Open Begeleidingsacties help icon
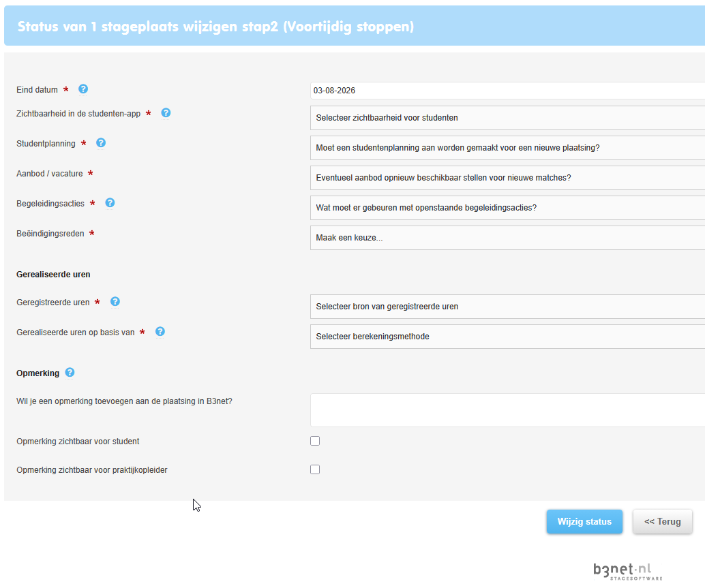Viewport: 705px width, 588px height. (x=110, y=202)
